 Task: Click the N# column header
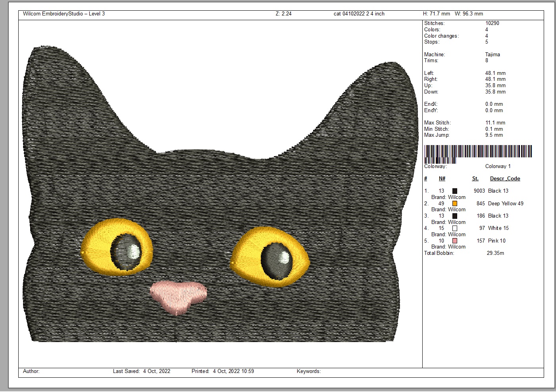442,179
